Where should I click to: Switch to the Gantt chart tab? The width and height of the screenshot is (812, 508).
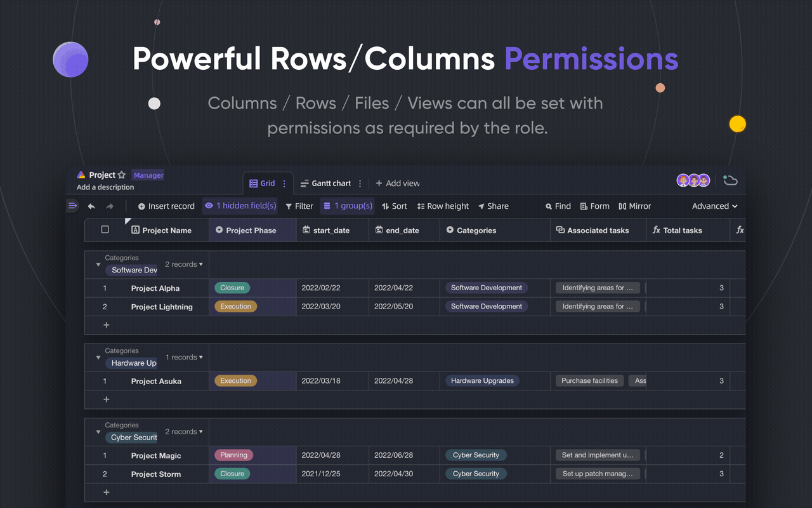[x=325, y=184]
